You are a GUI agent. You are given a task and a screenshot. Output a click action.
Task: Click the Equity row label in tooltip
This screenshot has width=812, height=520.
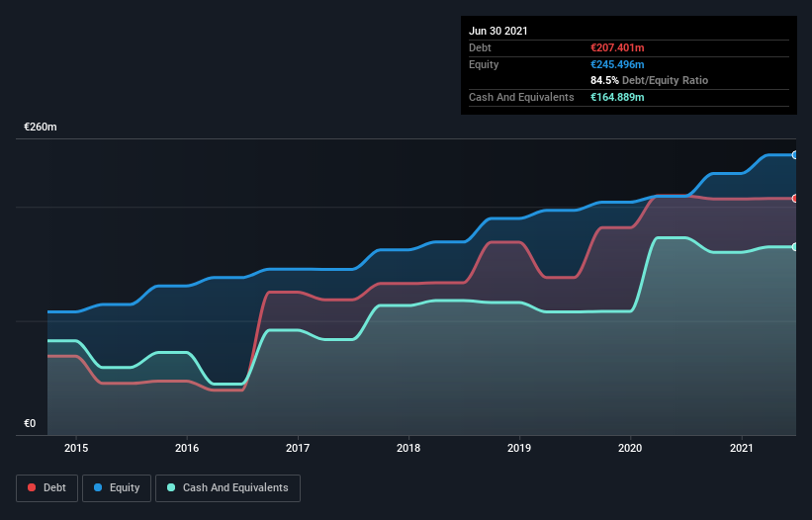tap(484, 64)
